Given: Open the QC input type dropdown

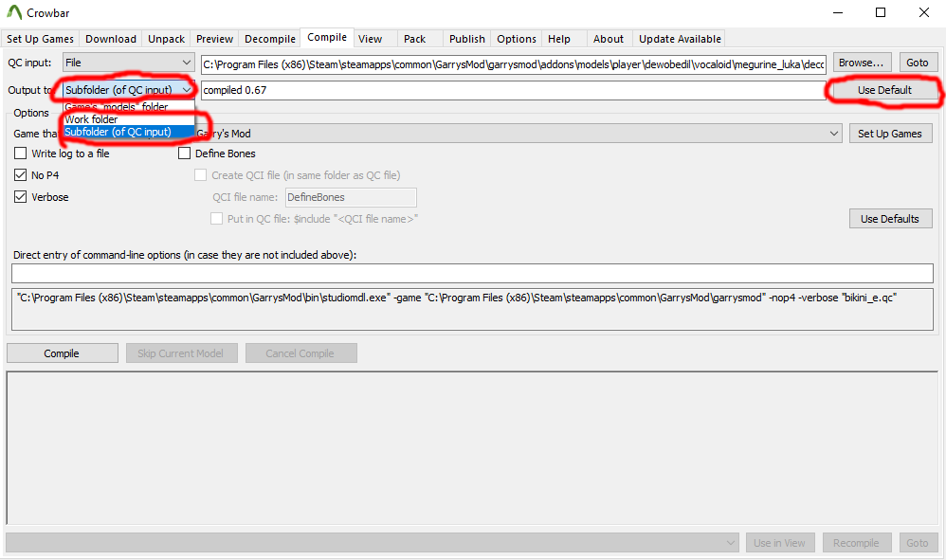Looking at the screenshot, I should (x=129, y=63).
